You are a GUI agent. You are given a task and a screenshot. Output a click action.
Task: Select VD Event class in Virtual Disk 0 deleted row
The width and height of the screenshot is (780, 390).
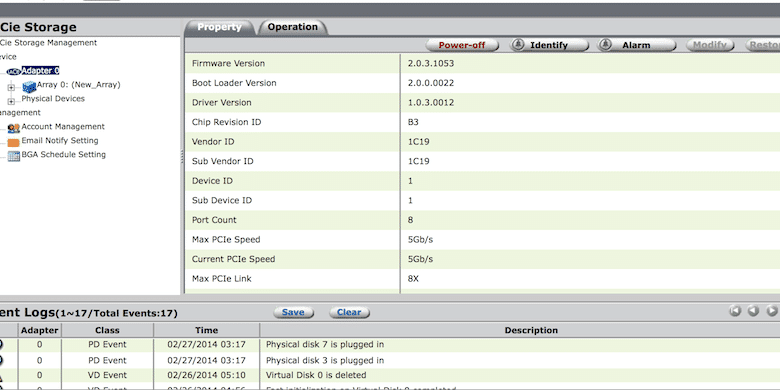pos(107,375)
